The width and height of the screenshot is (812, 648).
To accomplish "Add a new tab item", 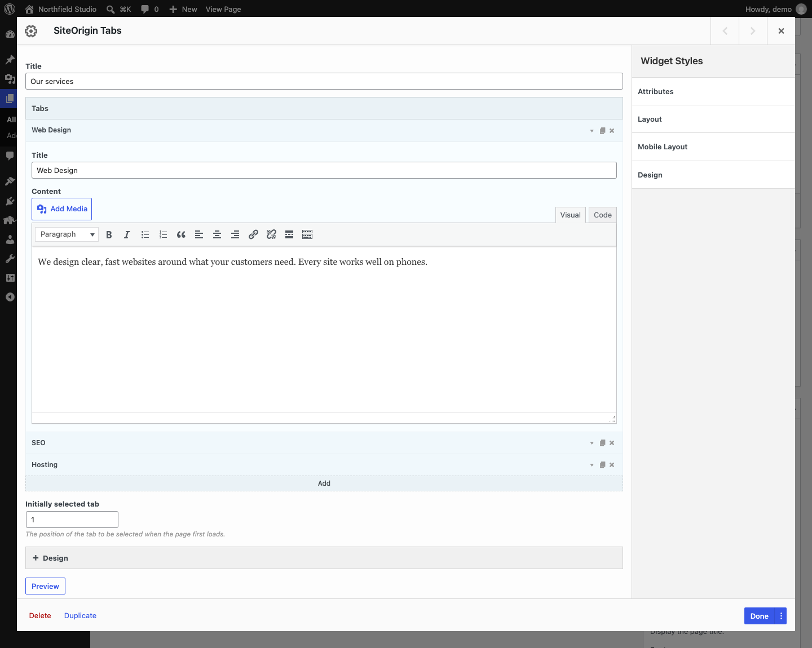I will (324, 483).
